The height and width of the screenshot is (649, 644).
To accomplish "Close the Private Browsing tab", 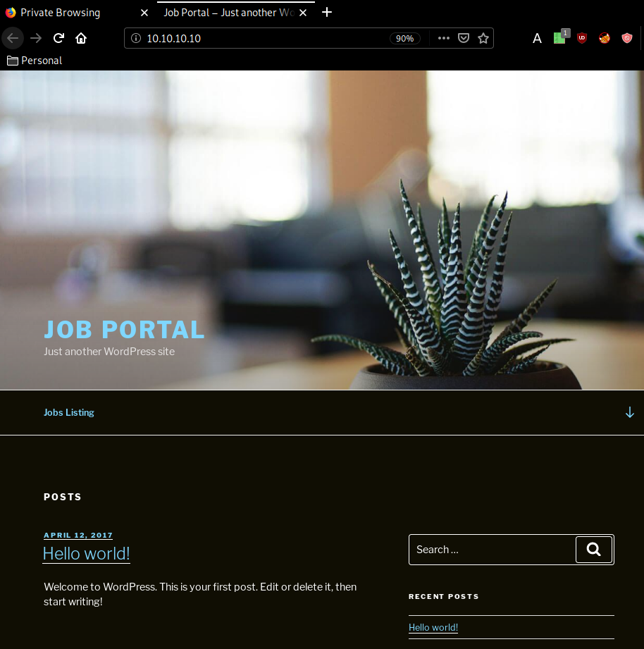I will [144, 13].
